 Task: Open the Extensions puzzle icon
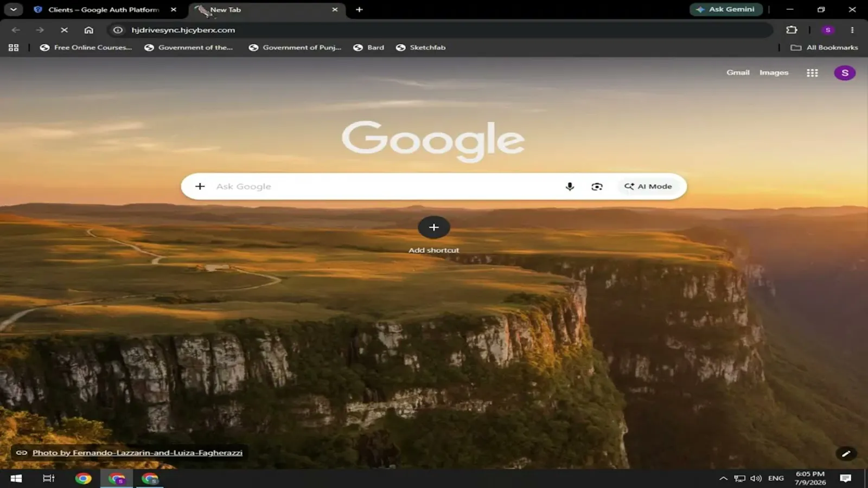click(x=792, y=30)
